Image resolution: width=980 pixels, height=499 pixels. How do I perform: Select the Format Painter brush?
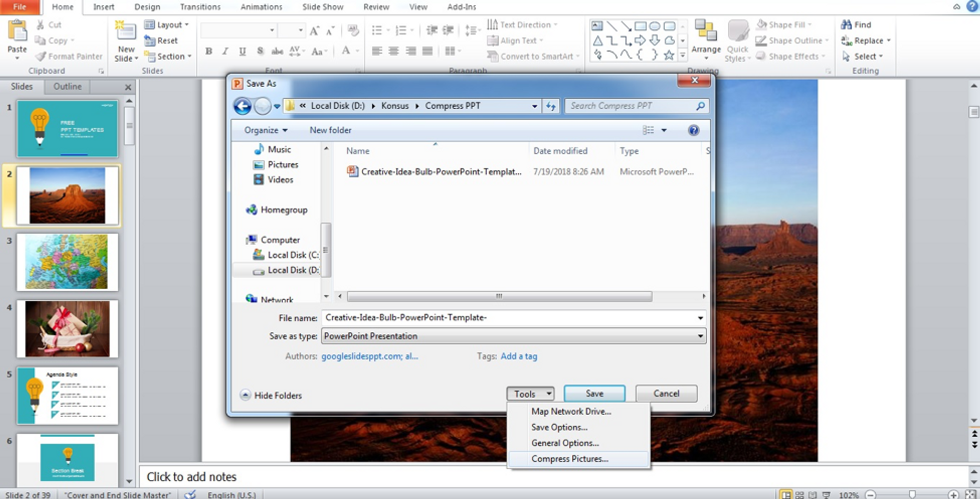pyautogui.click(x=41, y=57)
